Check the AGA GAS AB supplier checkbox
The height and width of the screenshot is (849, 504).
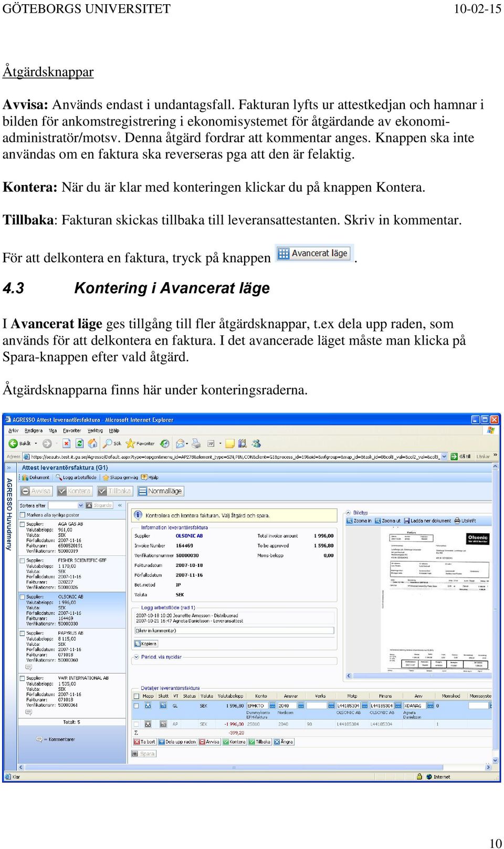[x=23, y=524]
